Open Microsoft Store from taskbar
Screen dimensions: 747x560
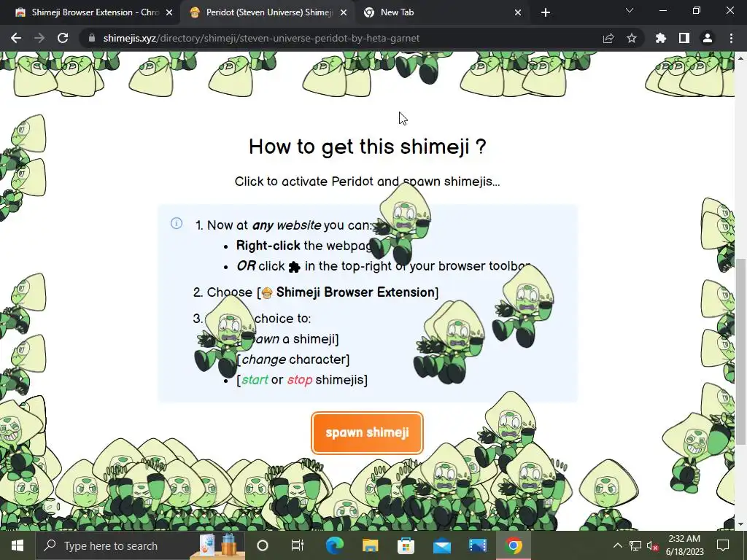[406, 545]
